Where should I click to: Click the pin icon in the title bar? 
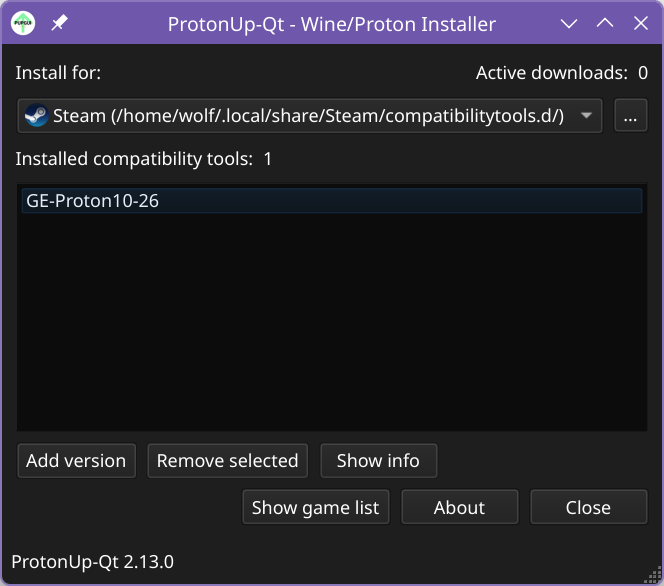click(x=59, y=23)
